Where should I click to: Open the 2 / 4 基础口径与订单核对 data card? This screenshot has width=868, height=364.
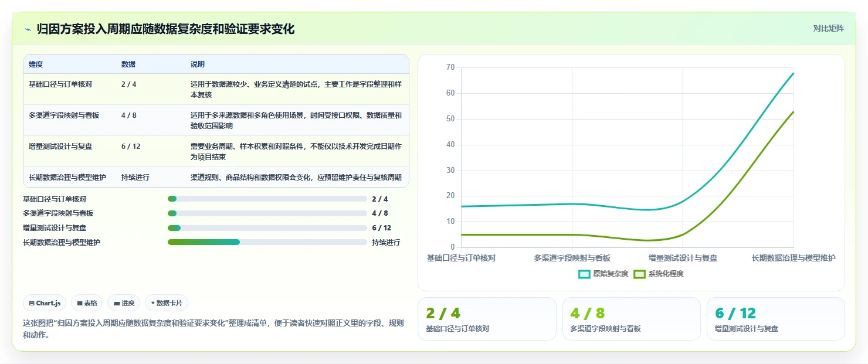tap(487, 319)
